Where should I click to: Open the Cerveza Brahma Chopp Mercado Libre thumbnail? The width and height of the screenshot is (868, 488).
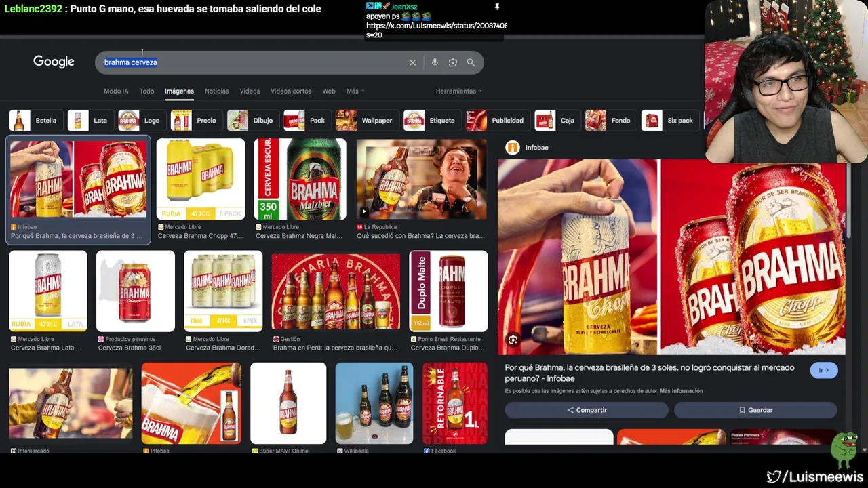point(201,179)
